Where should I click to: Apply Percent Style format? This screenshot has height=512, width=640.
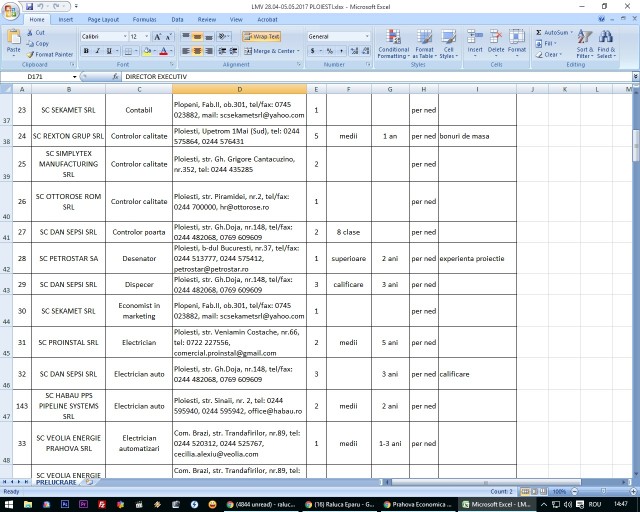pos(330,51)
